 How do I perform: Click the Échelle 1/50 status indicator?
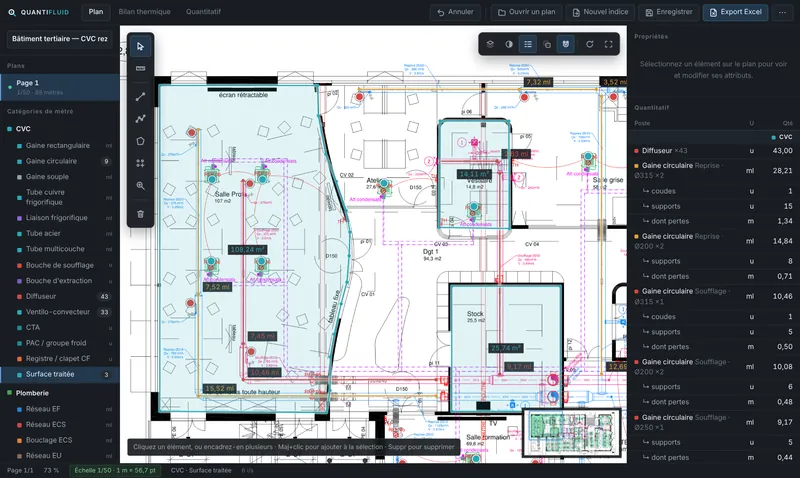(115, 470)
